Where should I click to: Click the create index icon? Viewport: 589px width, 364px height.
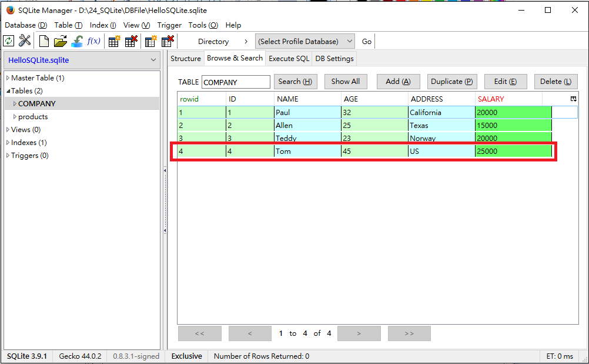coord(150,41)
